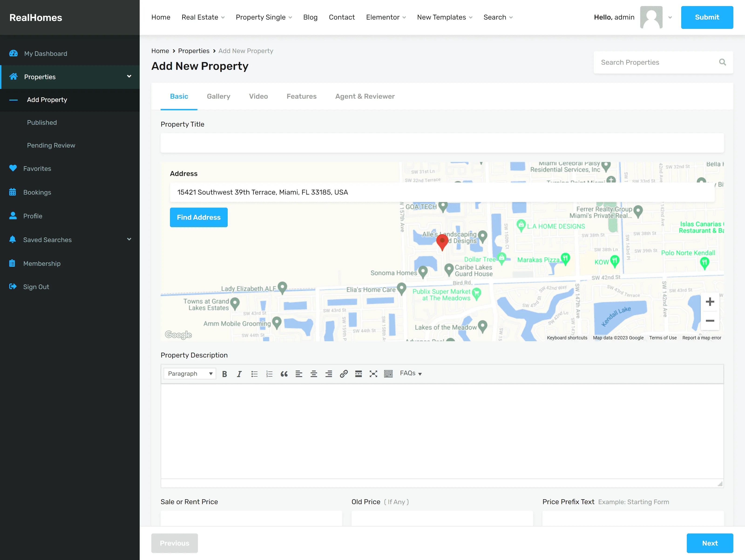This screenshot has height=560, width=745.
Task: Click the search magnifier icon
Action: 722,62
